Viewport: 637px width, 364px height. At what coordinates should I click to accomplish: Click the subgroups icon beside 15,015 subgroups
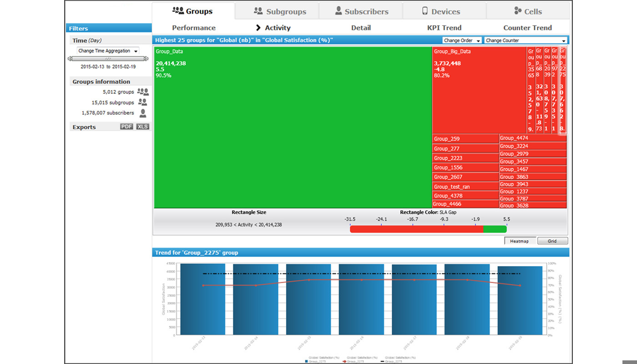[143, 102]
